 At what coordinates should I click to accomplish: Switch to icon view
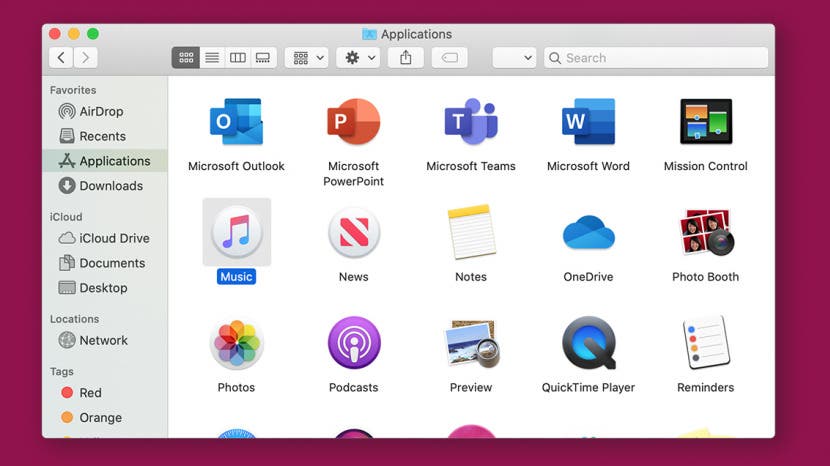(x=186, y=58)
